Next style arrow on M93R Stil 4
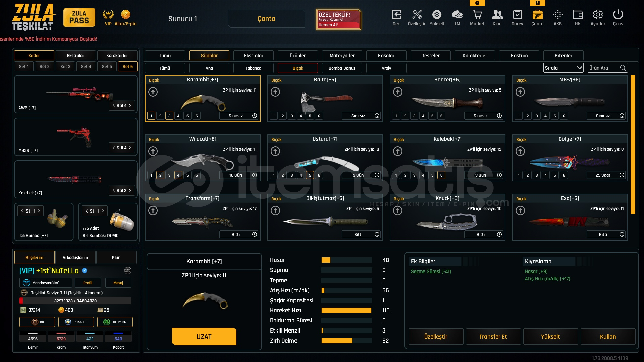Image resolution: width=644 pixels, height=362 pixels. 130,148
